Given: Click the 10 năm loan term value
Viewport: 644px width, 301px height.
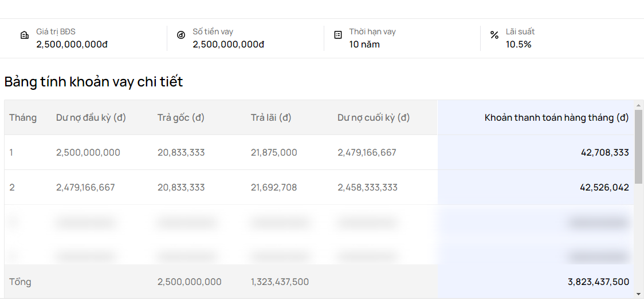Looking at the screenshot, I should [364, 45].
